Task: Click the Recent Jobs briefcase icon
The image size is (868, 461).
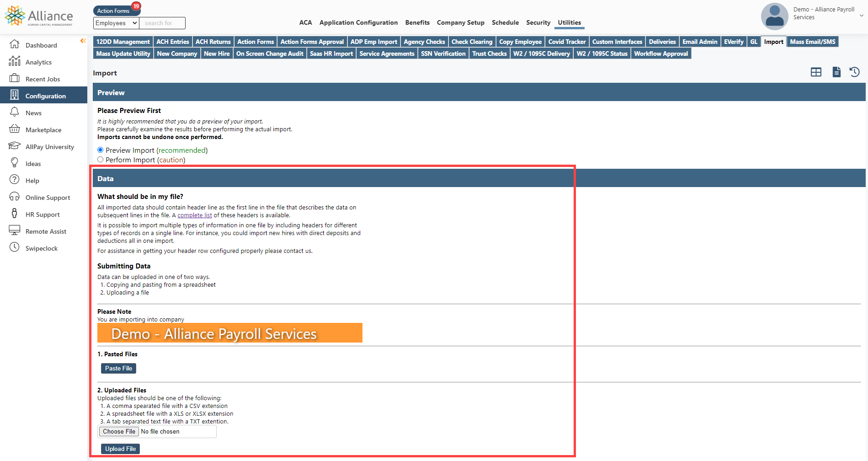Action: coord(15,78)
